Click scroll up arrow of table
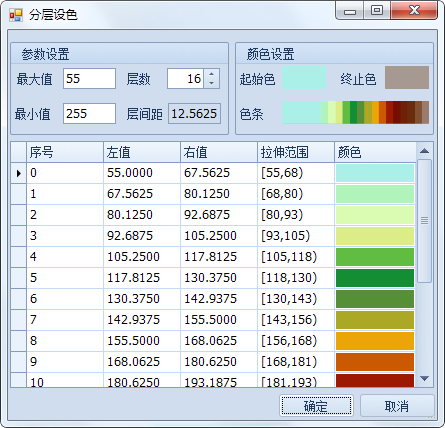The width and height of the screenshot is (445, 428). pos(424,151)
